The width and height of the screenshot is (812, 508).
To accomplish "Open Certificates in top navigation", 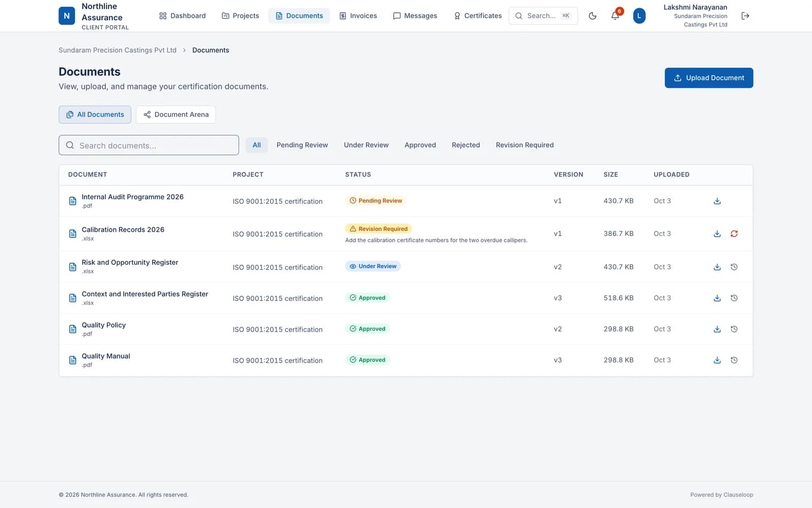I will [x=478, y=16].
